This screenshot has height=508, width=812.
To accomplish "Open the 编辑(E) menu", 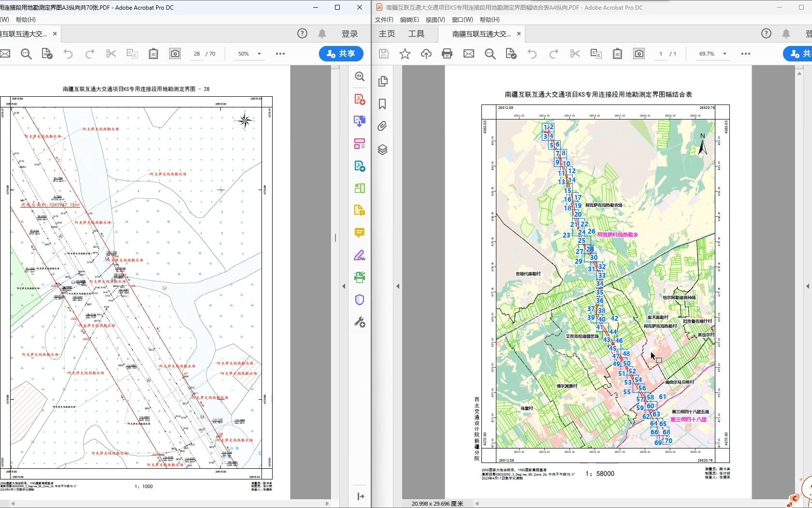I will coord(409,20).
